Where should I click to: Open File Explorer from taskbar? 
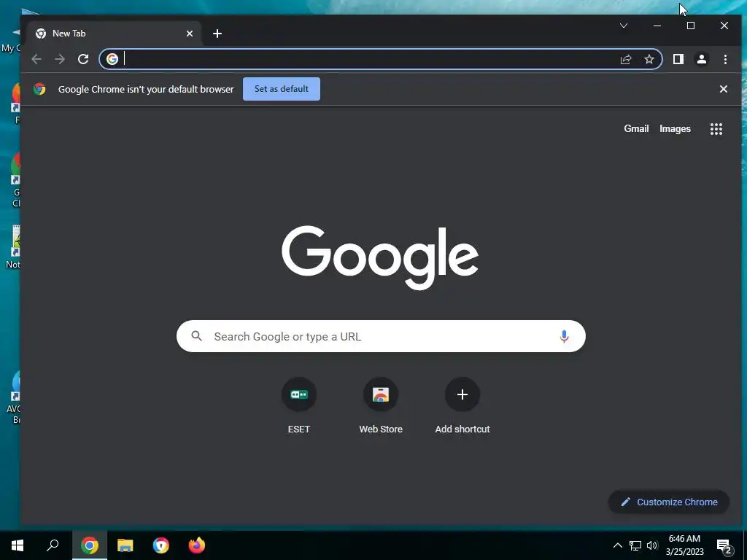tap(125, 545)
